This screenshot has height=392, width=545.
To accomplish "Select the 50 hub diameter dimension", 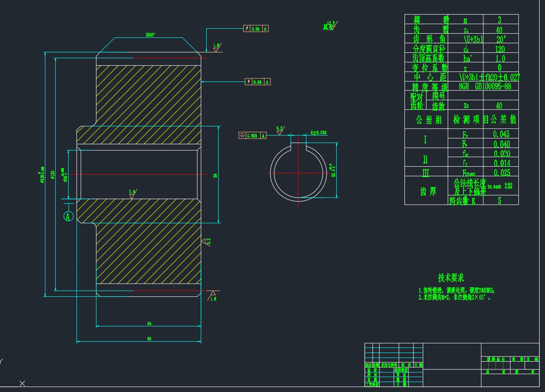I will [215, 175].
